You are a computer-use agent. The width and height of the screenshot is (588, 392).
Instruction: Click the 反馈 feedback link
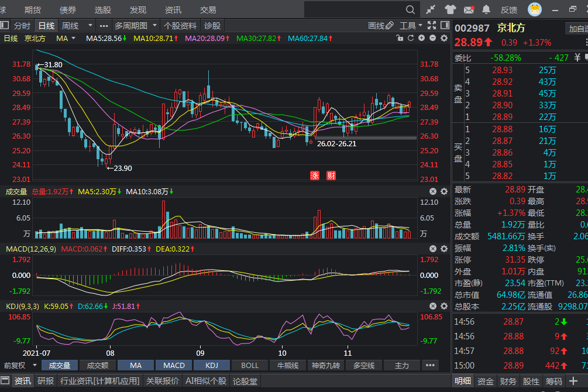509,9
